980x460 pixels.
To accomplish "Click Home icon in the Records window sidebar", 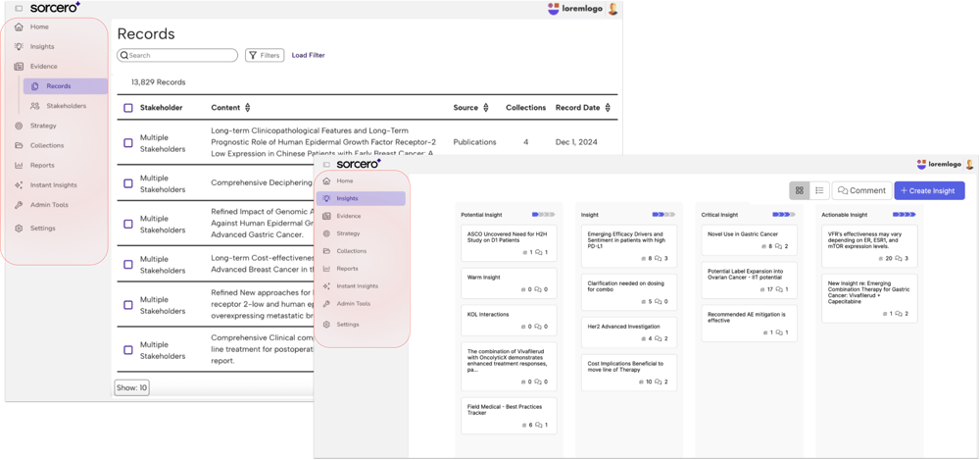I will (x=20, y=26).
